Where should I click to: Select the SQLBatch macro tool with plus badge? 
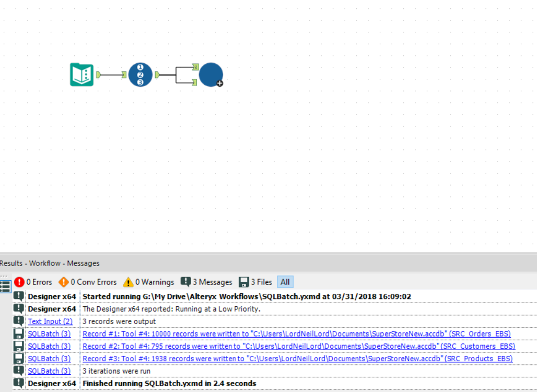(210, 74)
